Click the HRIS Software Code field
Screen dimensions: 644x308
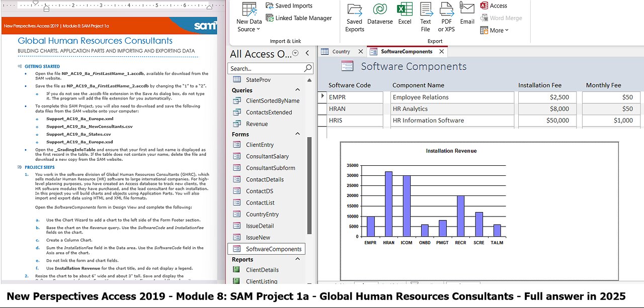click(355, 120)
